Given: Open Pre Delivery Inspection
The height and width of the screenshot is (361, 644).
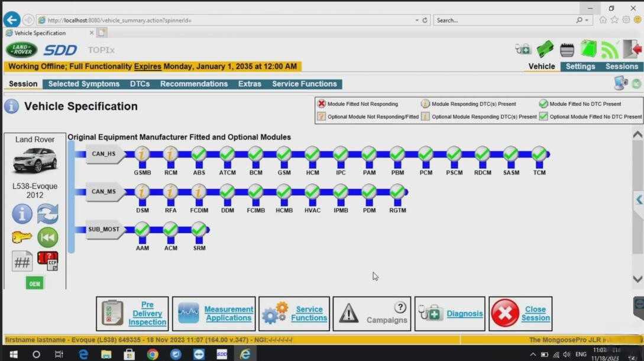Looking at the screenshot, I should pos(132,314).
